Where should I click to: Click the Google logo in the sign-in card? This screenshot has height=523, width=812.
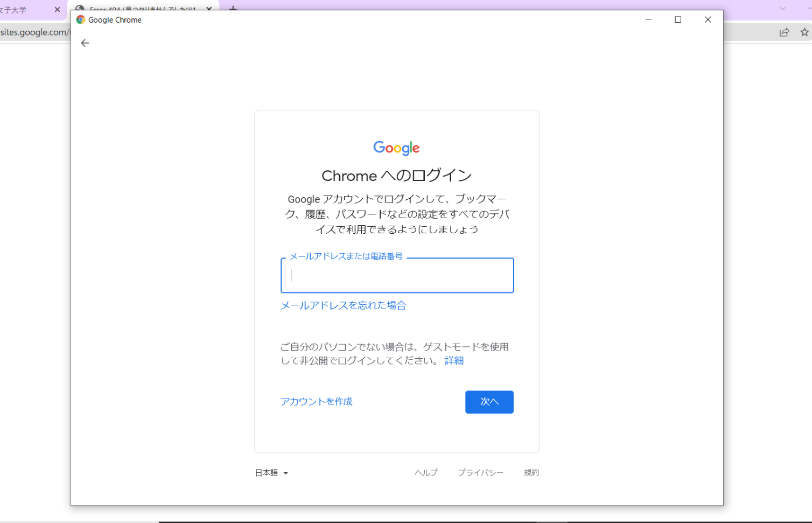(397, 148)
